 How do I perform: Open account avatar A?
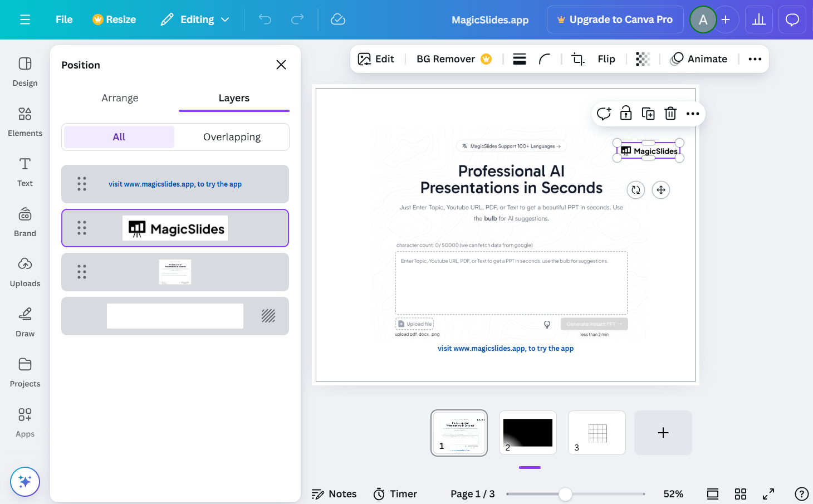pos(703,19)
